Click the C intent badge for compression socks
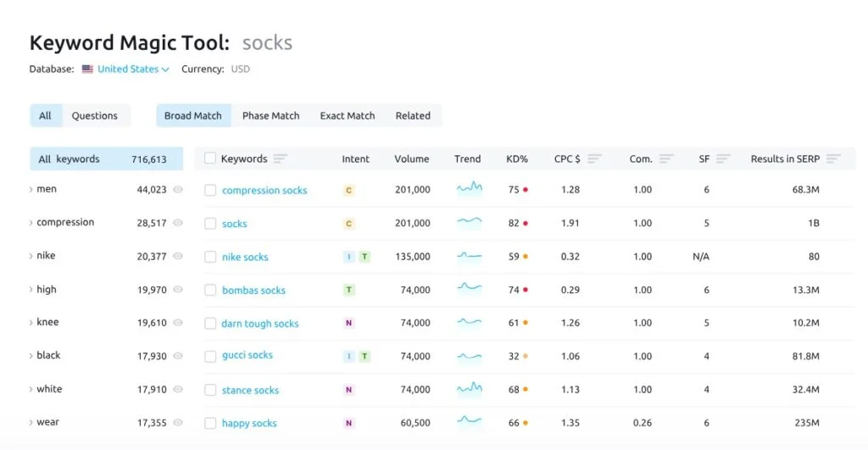The image size is (868, 450). coord(348,191)
